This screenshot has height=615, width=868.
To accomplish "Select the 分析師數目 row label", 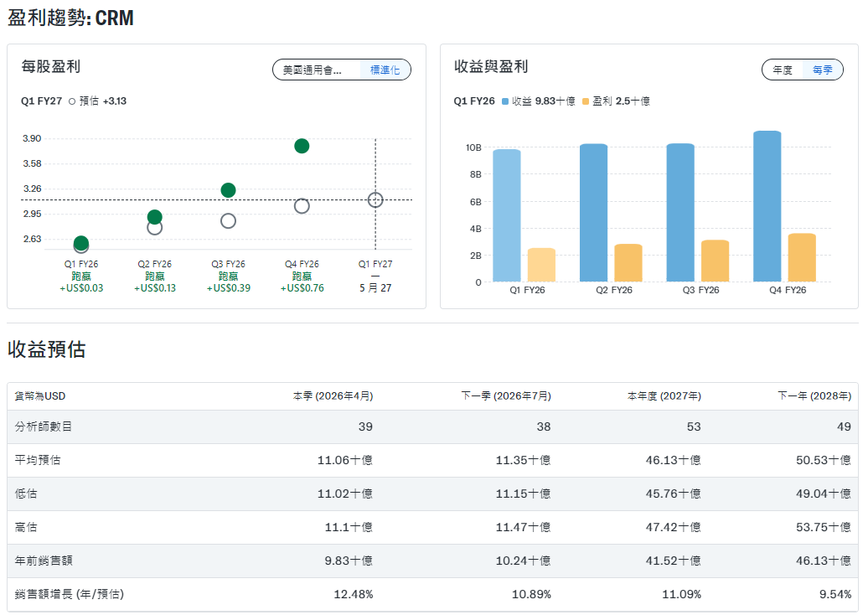I will click(44, 426).
